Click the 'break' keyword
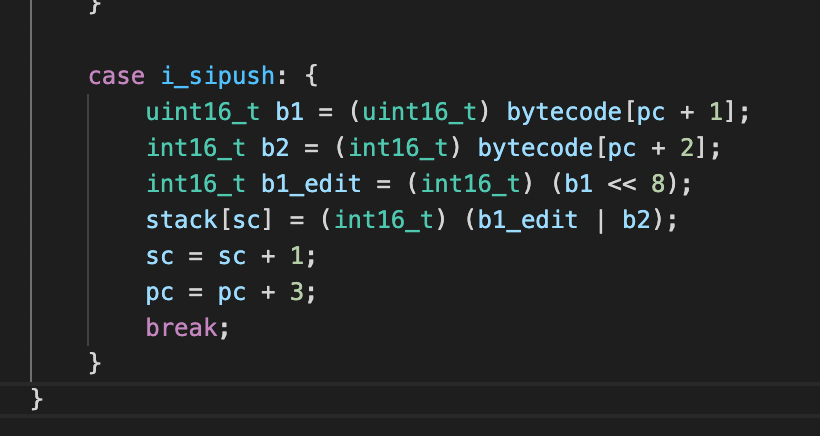 point(181,328)
